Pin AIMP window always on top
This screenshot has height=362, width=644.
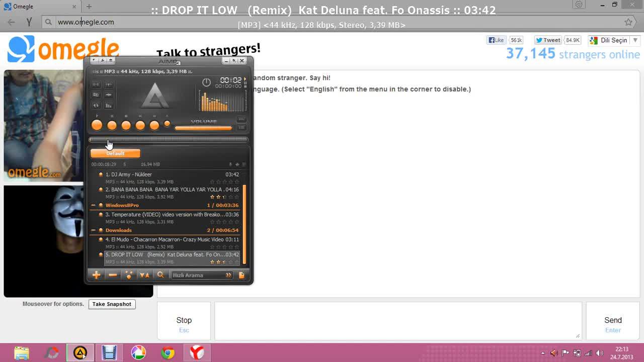pos(234,61)
